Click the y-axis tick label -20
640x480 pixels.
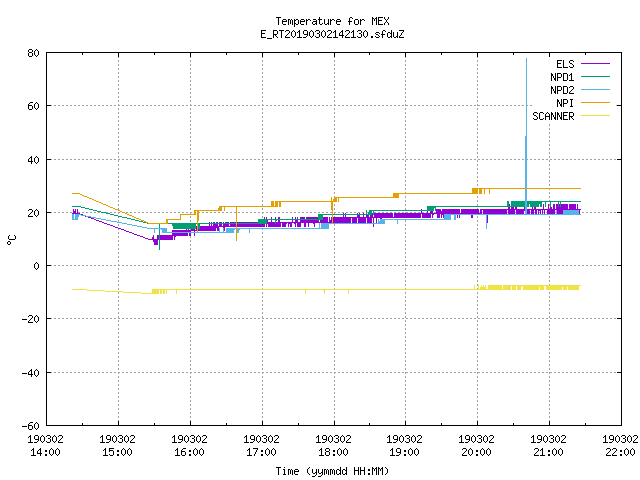[x=31, y=319]
